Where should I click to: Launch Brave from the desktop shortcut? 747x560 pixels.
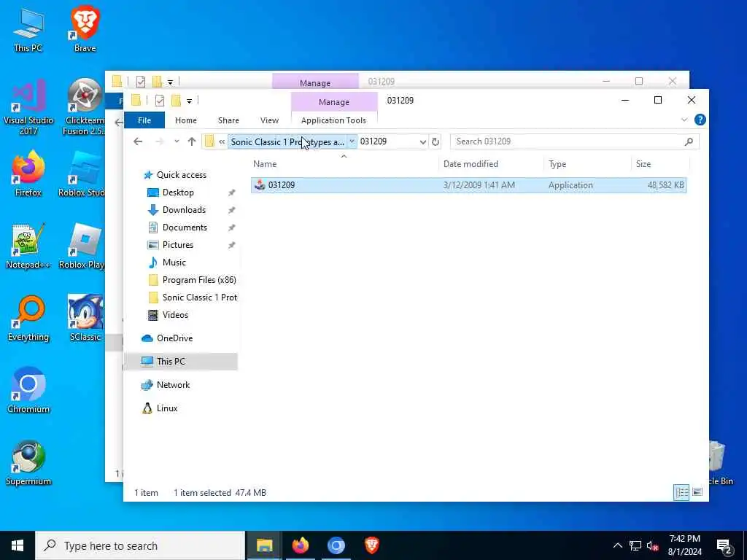pos(85,29)
